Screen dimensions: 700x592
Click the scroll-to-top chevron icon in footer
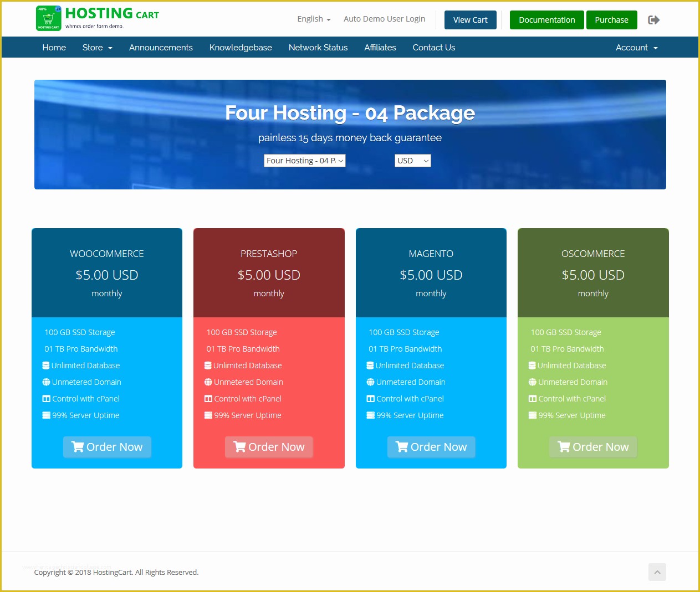[x=657, y=572]
